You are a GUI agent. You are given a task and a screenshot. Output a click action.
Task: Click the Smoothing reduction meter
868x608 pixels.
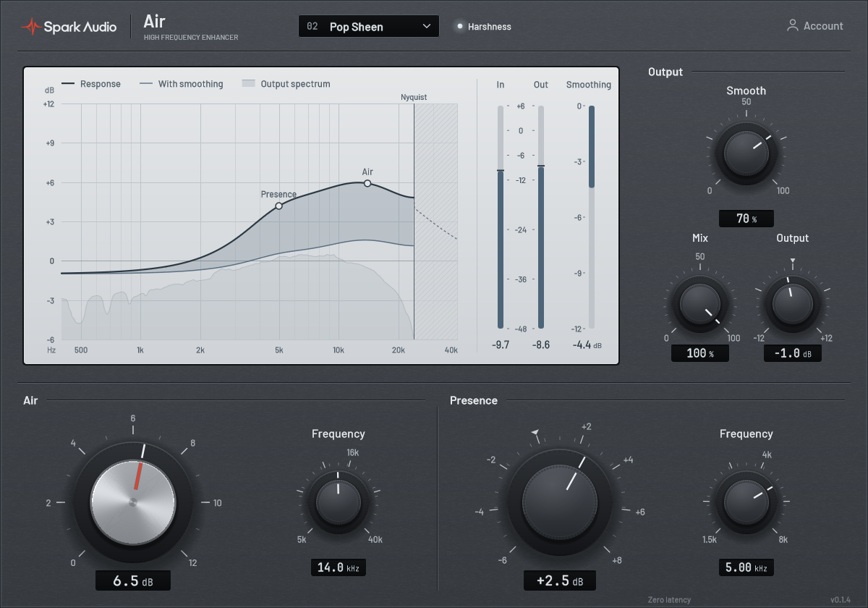coord(591,217)
